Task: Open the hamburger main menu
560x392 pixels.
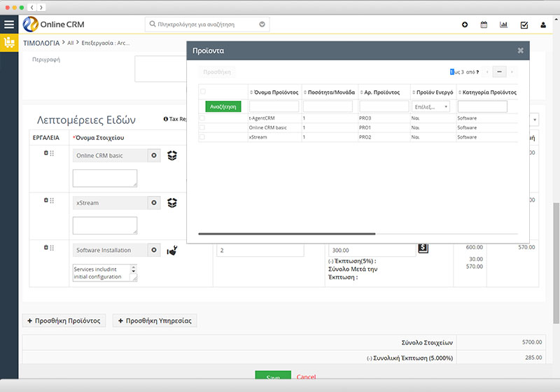Action: 9,24
